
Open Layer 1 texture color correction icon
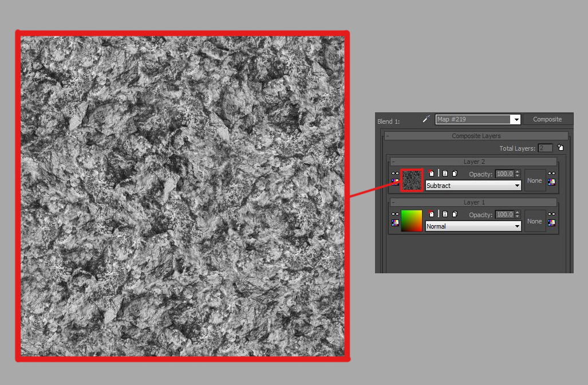pos(395,222)
